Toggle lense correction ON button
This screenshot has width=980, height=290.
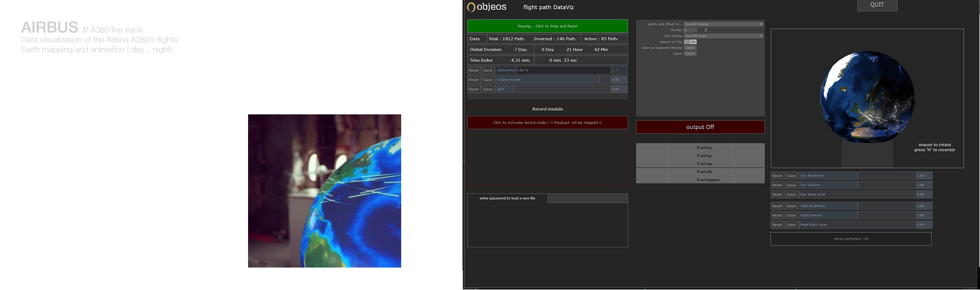point(851,239)
